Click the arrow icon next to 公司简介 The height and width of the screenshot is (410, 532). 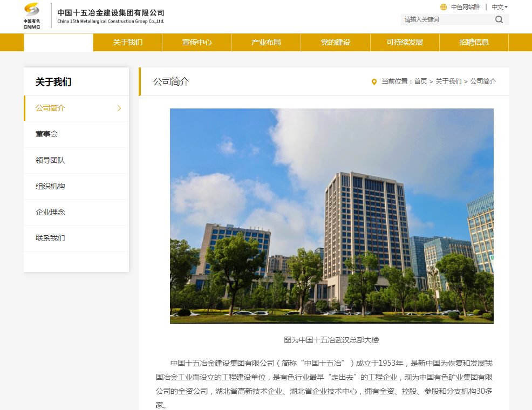click(119, 108)
